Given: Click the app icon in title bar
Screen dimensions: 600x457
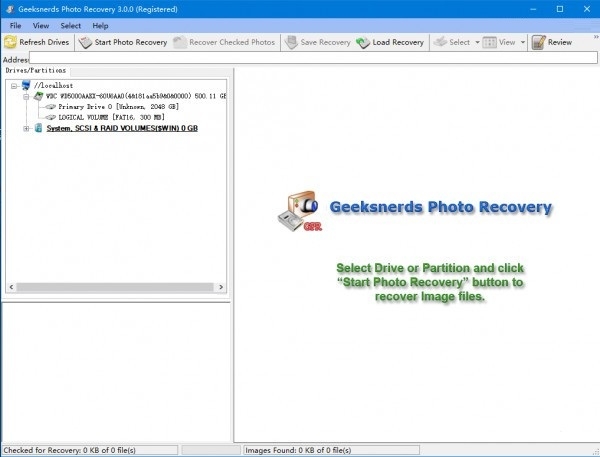Looking at the screenshot, I should pos(10,9).
